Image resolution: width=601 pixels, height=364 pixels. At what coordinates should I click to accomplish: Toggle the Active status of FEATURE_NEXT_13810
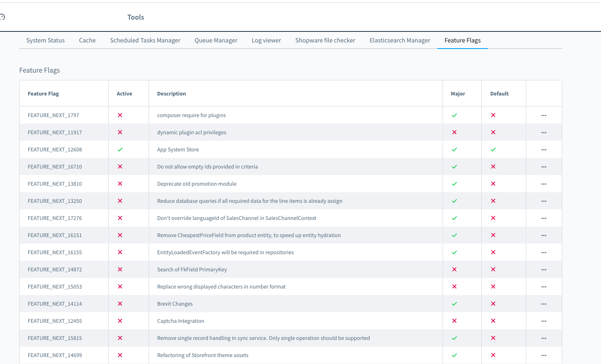[x=120, y=184]
